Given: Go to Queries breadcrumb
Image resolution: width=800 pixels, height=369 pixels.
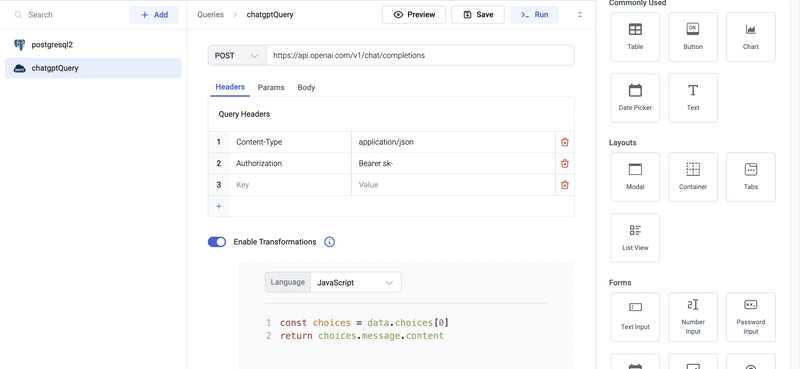Looking at the screenshot, I should [210, 15].
